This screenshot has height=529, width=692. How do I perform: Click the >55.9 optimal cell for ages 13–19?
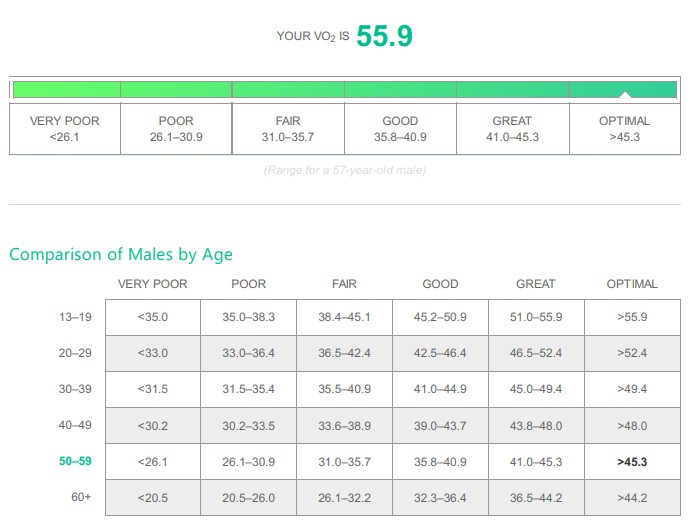coord(632,317)
